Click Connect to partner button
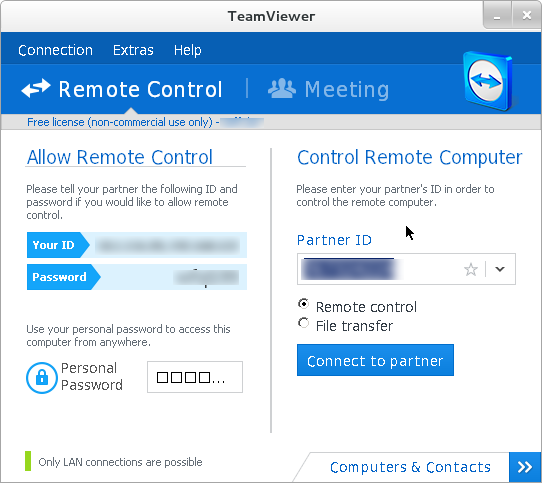The width and height of the screenshot is (542, 483). point(375,360)
